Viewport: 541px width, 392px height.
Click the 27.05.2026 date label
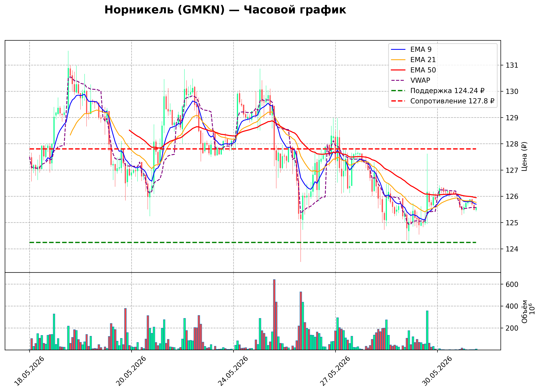pos(335,371)
